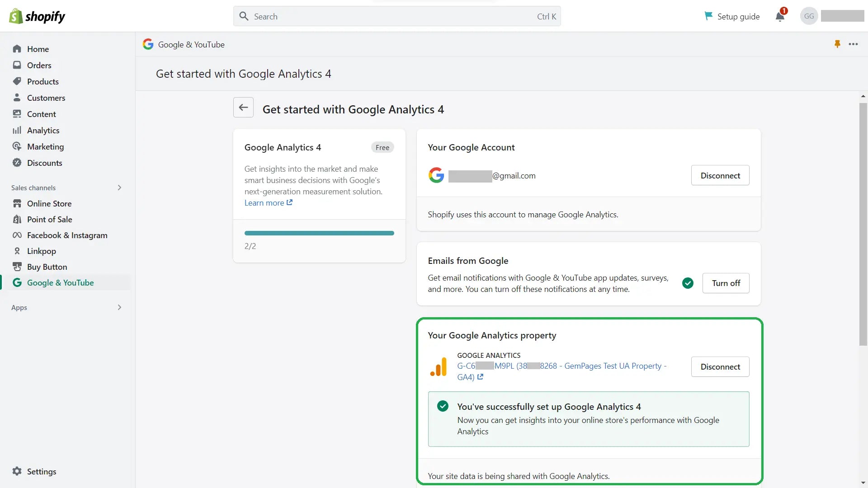Open Products section

click(x=43, y=81)
